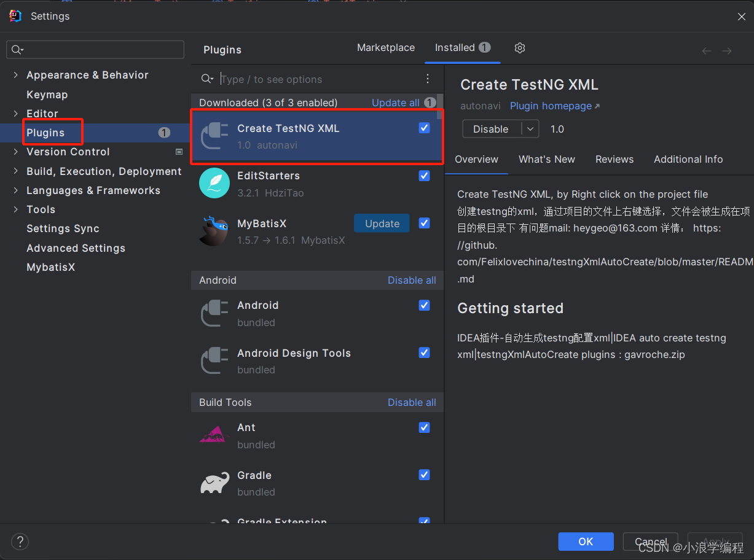Expand the Tools settings section
Screen dimensions: 754x560
(x=15, y=209)
